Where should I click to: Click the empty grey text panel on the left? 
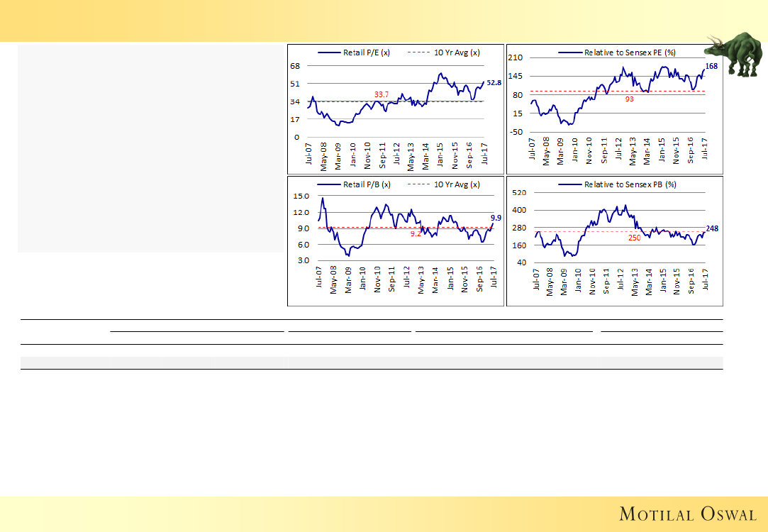pyautogui.click(x=150, y=149)
